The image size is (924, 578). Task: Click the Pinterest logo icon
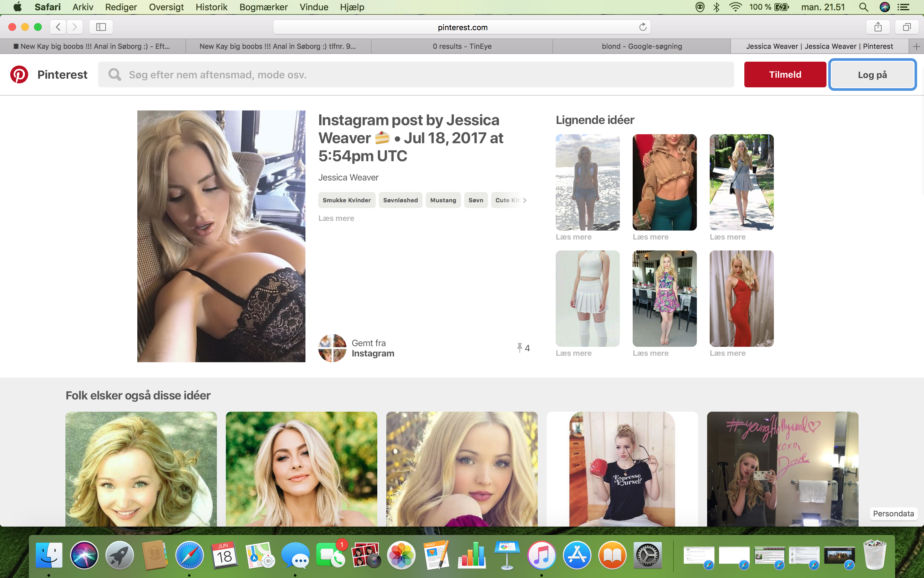[x=19, y=74]
